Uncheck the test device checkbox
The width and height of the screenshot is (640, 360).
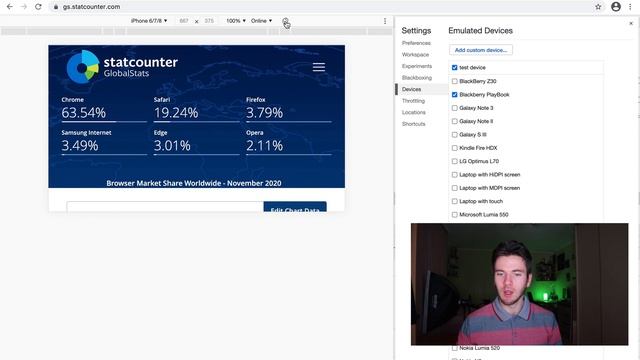[454, 67]
